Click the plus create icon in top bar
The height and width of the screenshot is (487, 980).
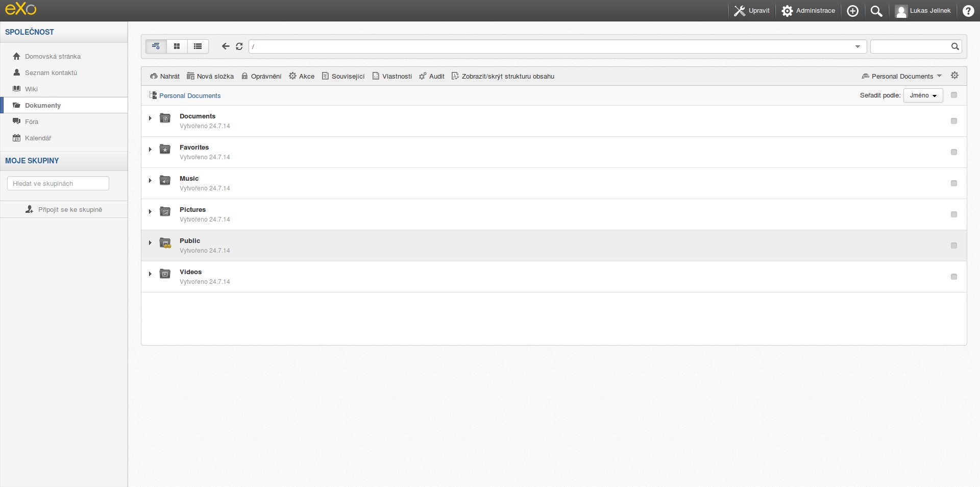(852, 11)
